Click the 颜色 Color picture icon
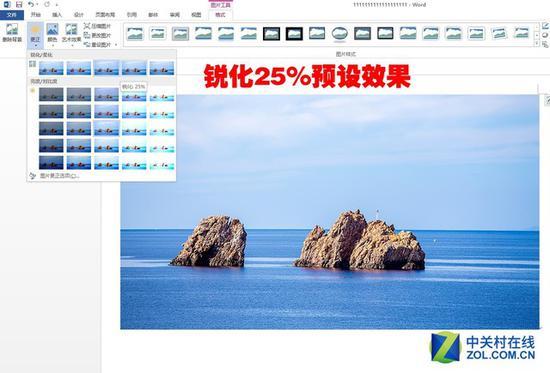 (52, 29)
